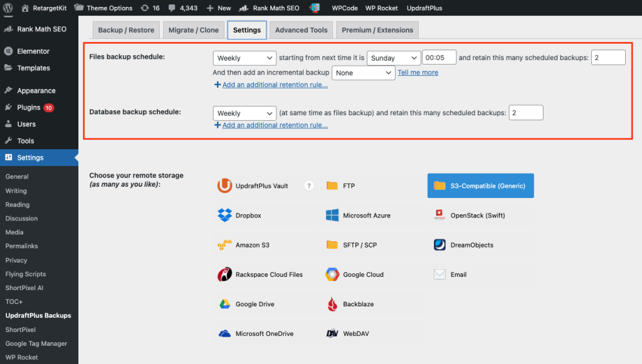Choose Google Cloud storage icon
The width and height of the screenshot is (642, 364).
[332, 274]
